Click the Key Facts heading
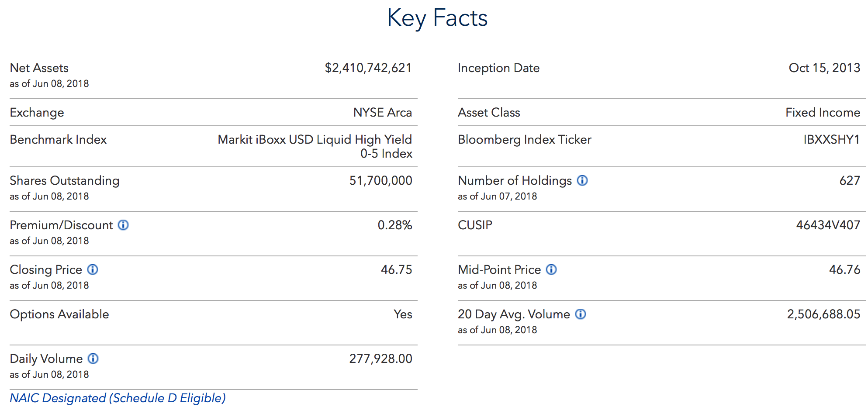 (x=437, y=18)
